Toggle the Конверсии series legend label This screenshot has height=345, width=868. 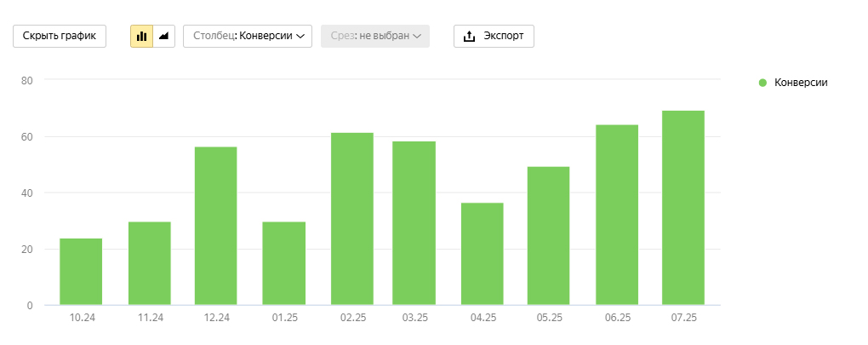[801, 83]
